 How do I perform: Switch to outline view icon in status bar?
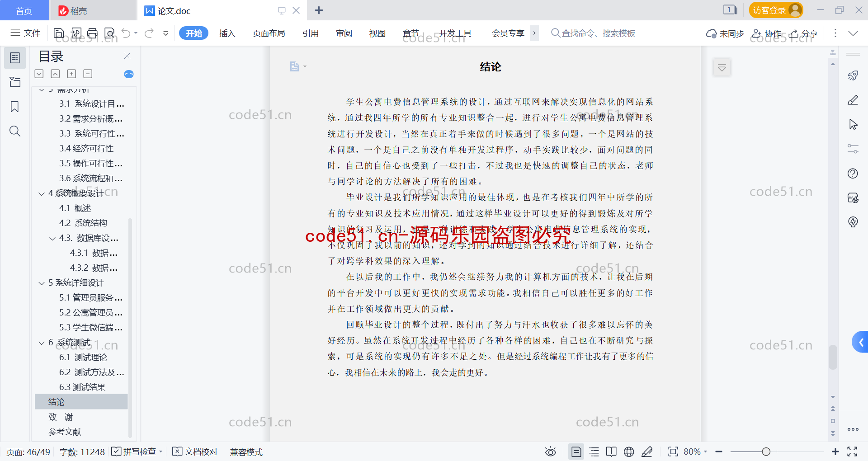(594, 452)
